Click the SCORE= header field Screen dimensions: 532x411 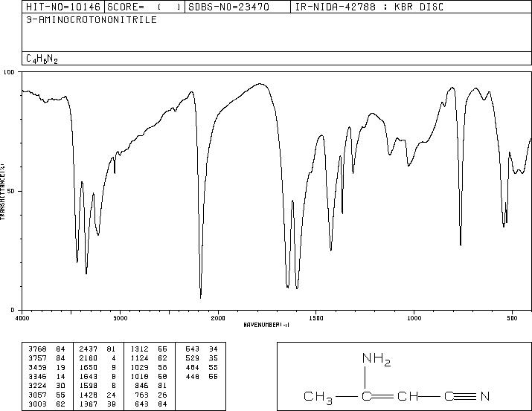[144, 7]
